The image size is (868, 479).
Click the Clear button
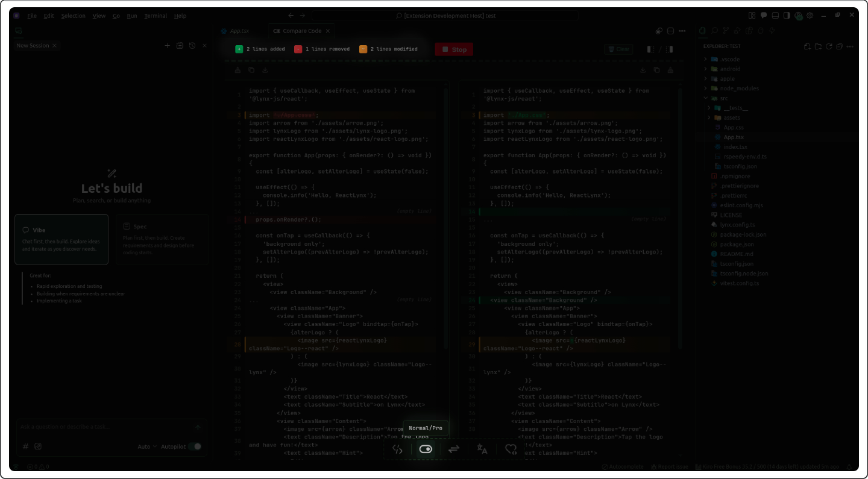coord(619,49)
